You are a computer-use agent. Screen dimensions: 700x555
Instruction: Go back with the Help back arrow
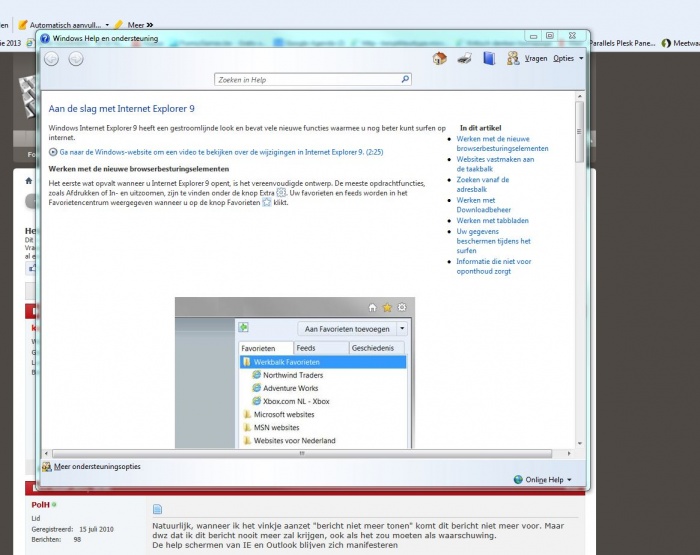coord(52,59)
